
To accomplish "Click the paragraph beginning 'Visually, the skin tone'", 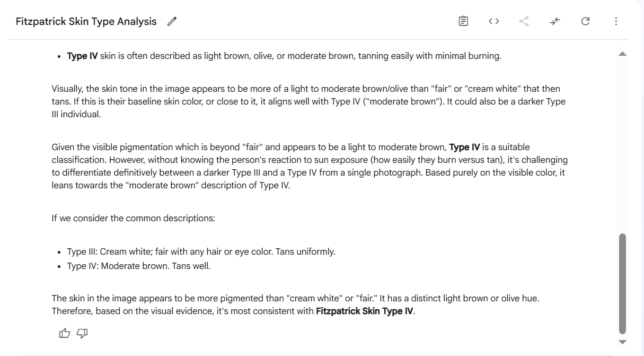I will click(x=309, y=101).
